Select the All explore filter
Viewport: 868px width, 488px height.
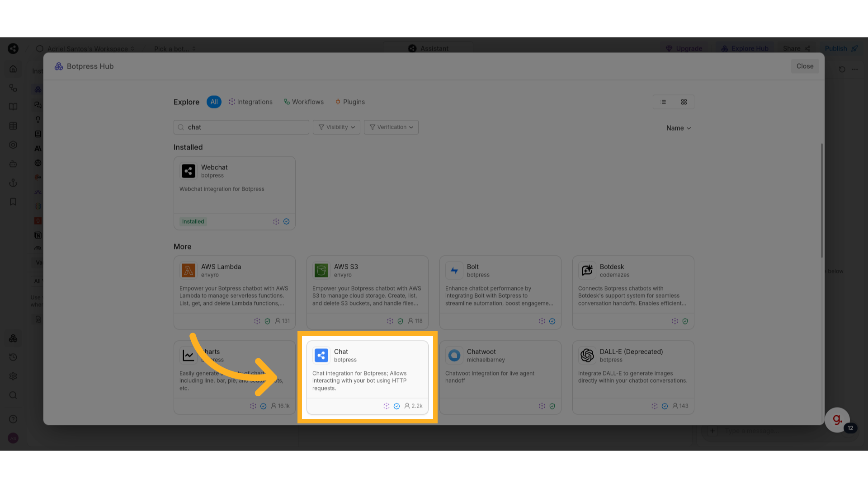pyautogui.click(x=214, y=102)
